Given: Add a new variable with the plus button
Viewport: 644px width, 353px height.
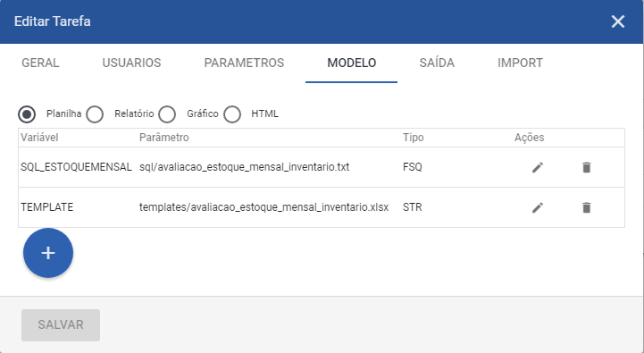Looking at the screenshot, I should click(48, 253).
